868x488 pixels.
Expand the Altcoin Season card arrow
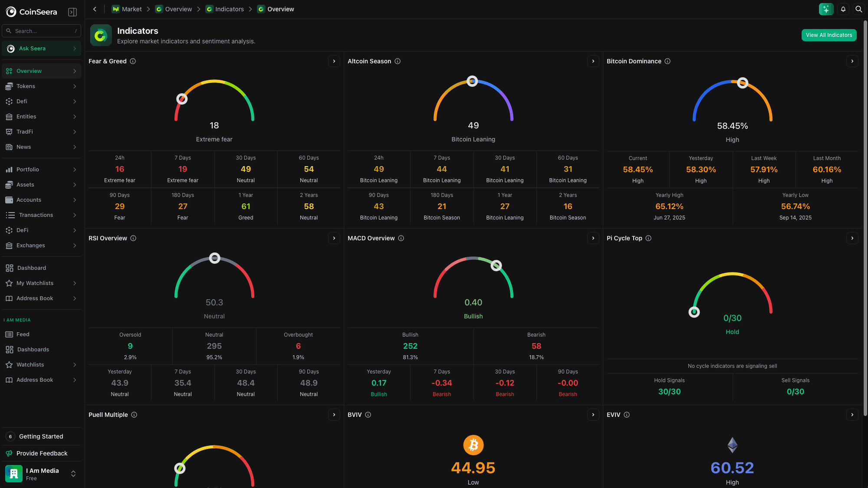(593, 61)
